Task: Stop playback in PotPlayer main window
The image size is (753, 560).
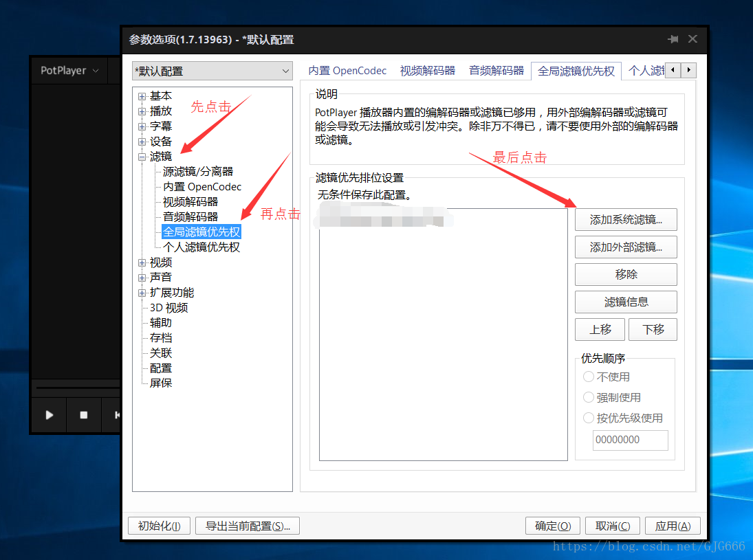Action: pyautogui.click(x=84, y=415)
